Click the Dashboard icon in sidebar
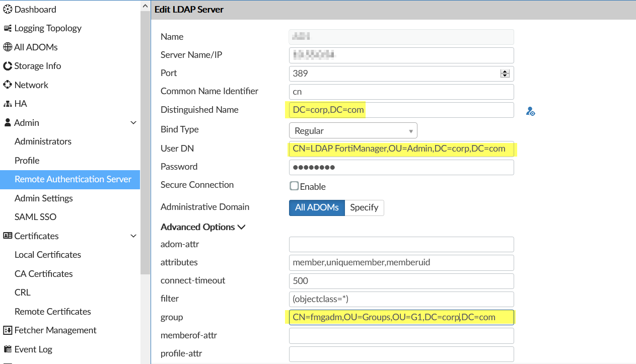 (x=8, y=10)
